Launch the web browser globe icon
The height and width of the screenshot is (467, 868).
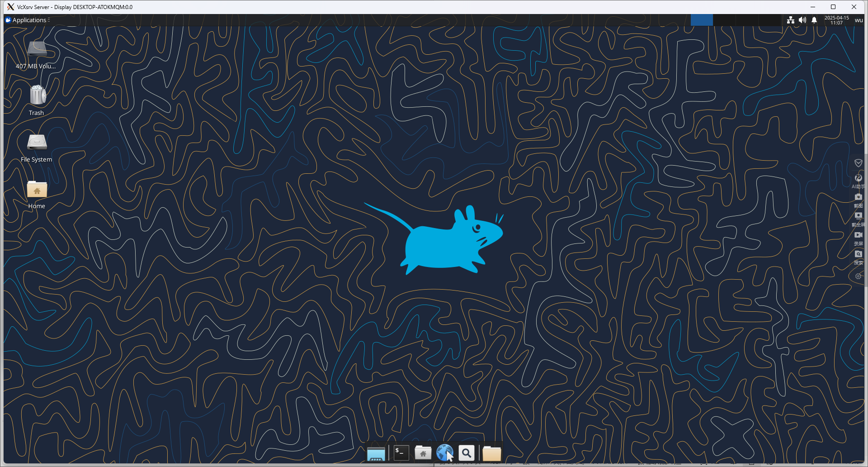click(x=445, y=453)
